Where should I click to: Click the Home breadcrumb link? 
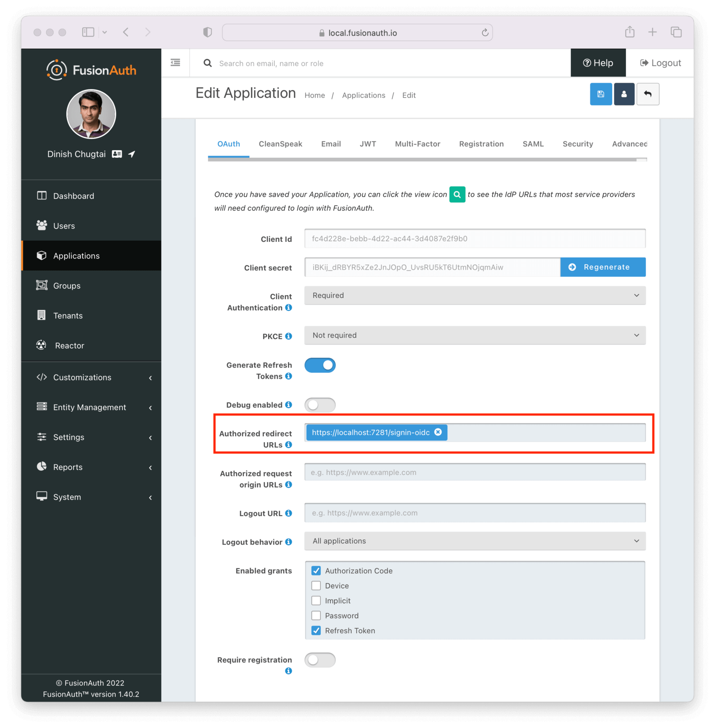pyautogui.click(x=315, y=95)
